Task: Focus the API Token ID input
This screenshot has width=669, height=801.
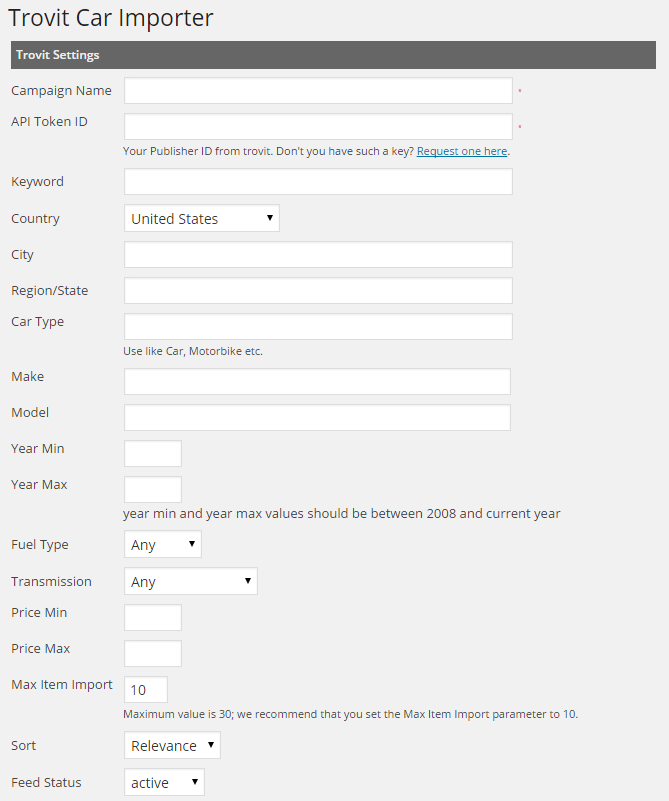Action: click(318, 127)
